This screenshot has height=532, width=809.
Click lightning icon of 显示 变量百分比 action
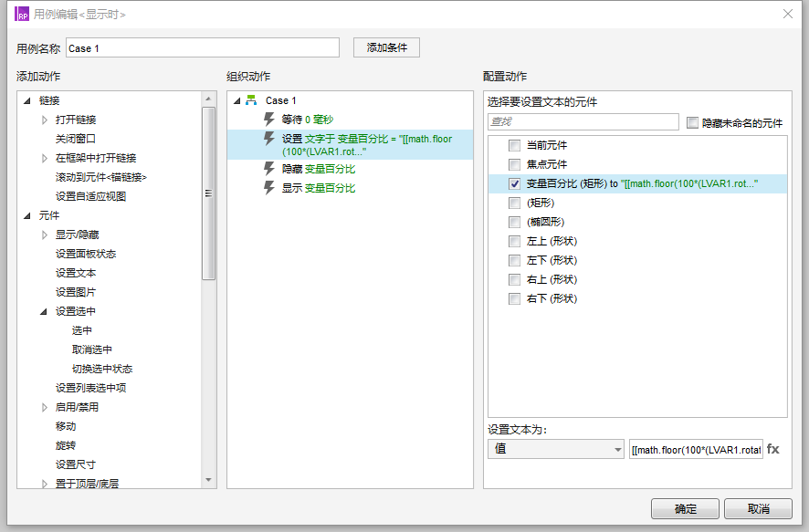pos(268,188)
